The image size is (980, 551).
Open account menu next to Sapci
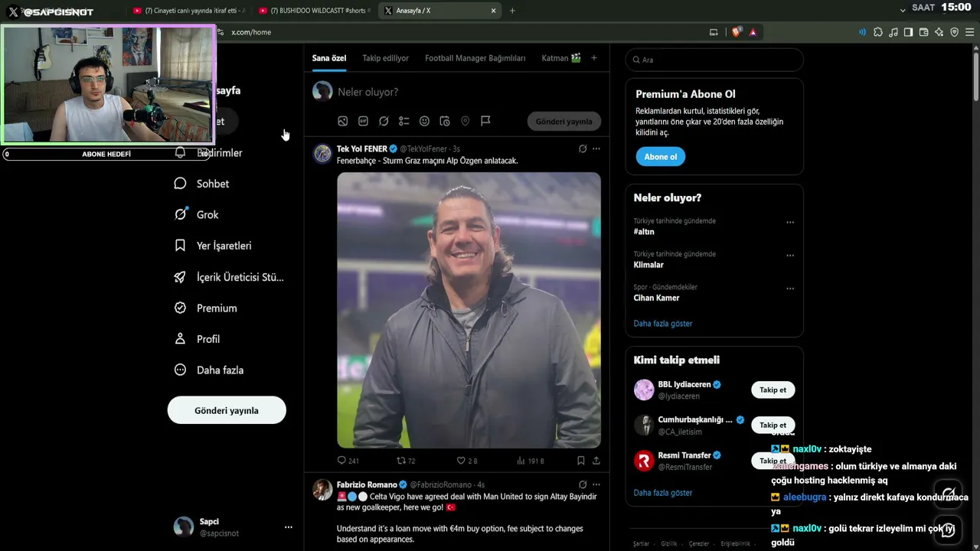coord(289,527)
